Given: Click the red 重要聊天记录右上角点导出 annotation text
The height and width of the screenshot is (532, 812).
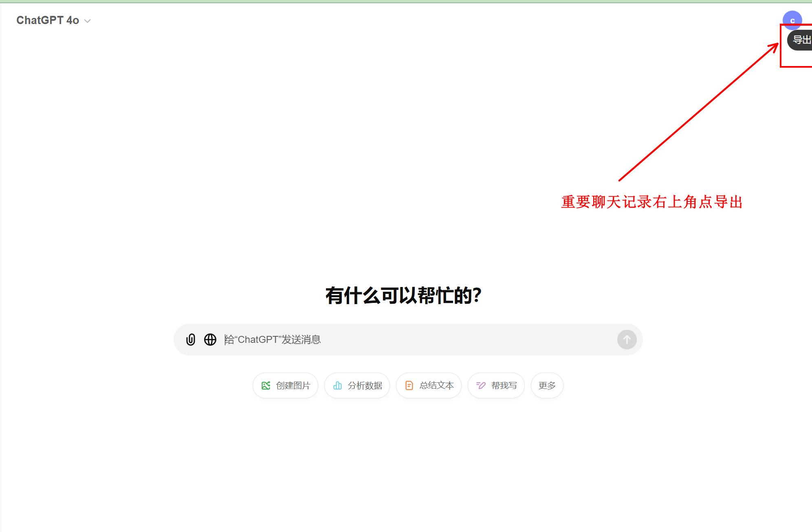Looking at the screenshot, I should point(652,202).
